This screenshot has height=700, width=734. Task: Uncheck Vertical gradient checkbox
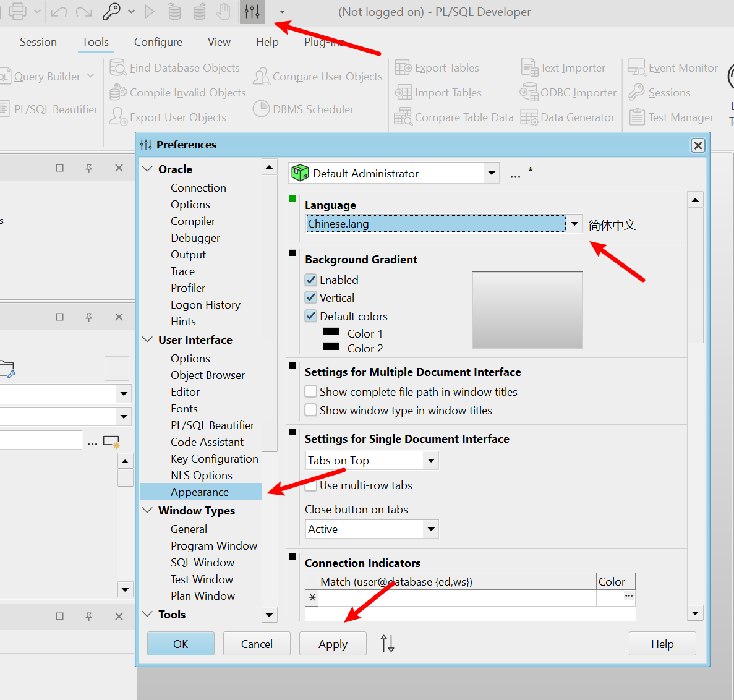pyautogui.click(x=311, y=297)
